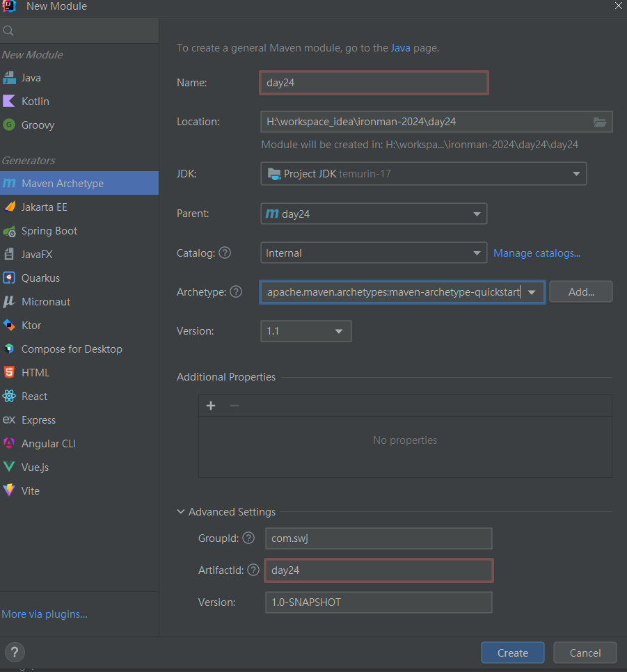The width and height of the screenshot is (627, 672).
Task: Choose the Angular CLI icon
Action: 9,443
